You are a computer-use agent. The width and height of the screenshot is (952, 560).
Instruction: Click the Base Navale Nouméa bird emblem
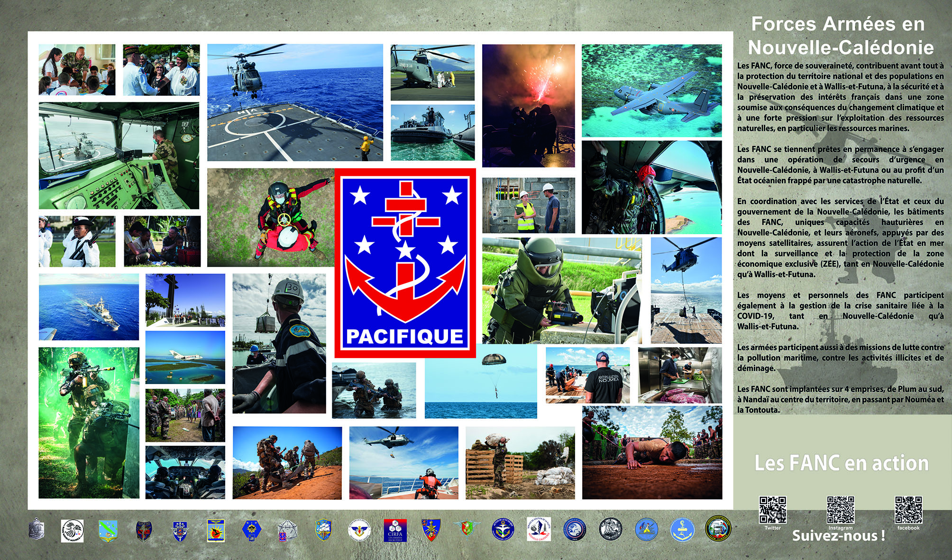pyautogui.click(x=72, y=531)
